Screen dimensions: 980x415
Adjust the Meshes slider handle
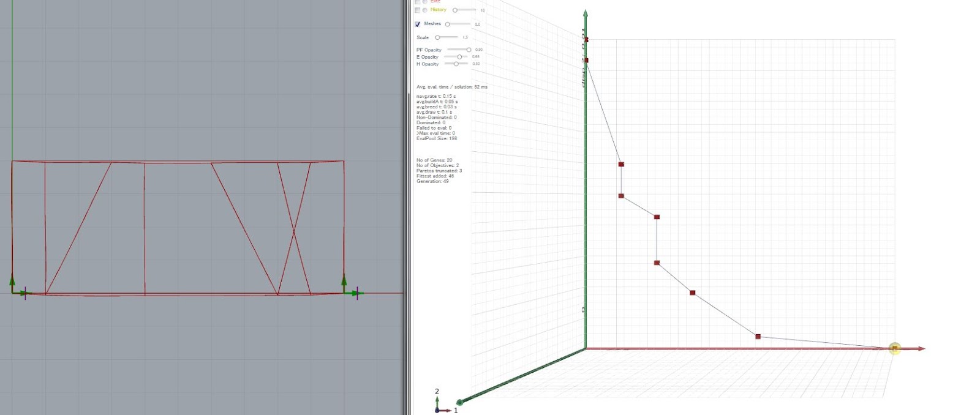[x=447, y=24]
